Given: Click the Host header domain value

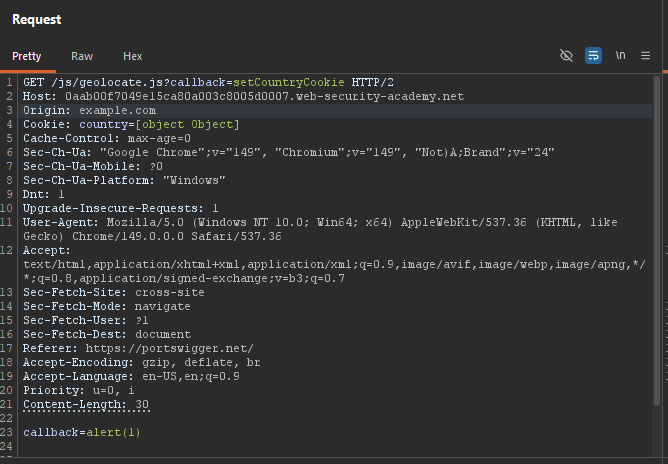Looking at the screenshot, I should coord(264,96).
